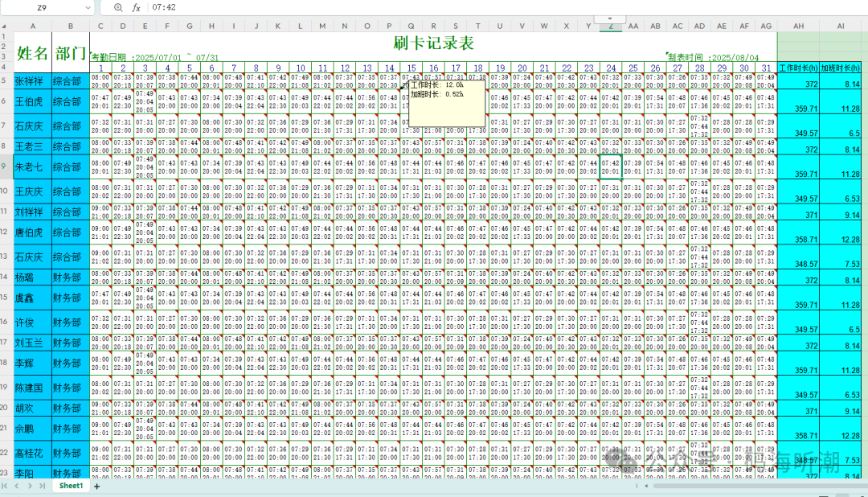Click the 工作时长(h) column heading
The image size is (868, 497).
(798, 68)
